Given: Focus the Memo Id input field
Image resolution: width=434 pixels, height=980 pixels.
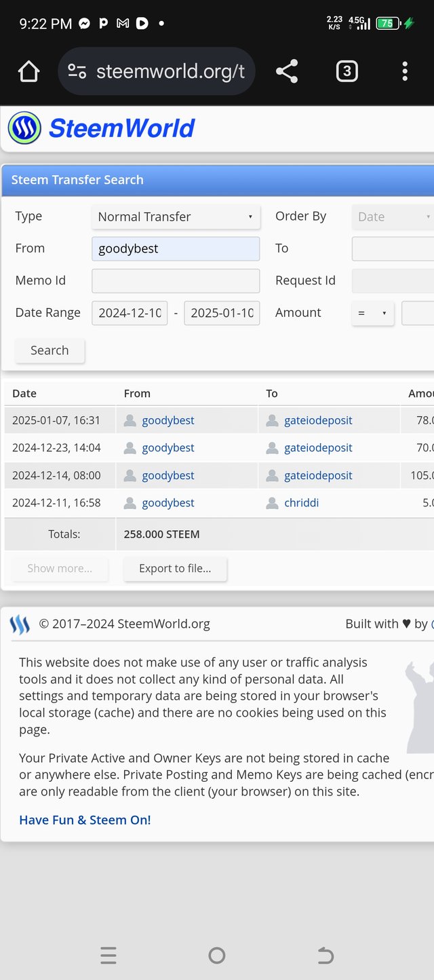Looking at the screenshot, I should point(176,280).
